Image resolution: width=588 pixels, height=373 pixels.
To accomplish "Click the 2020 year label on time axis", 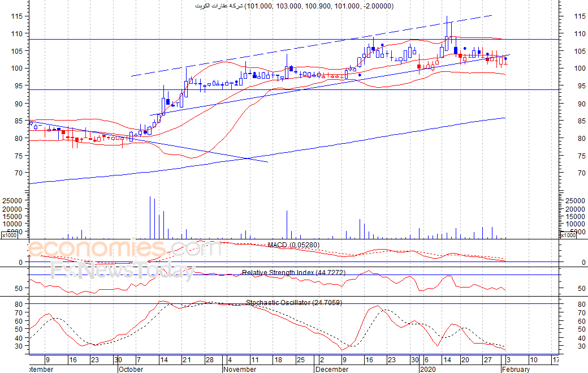I will [x=428, y=369].
